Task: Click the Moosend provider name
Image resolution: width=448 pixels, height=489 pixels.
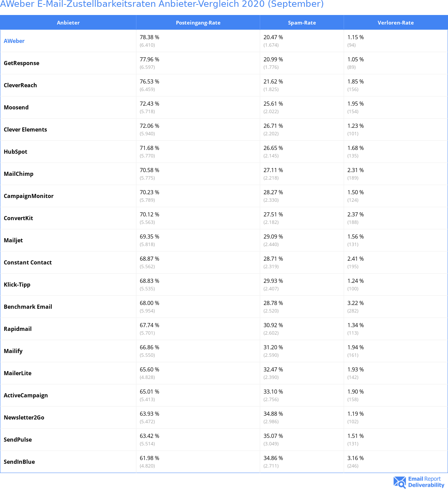Action: pyautogui.click(x=16, y=107)
